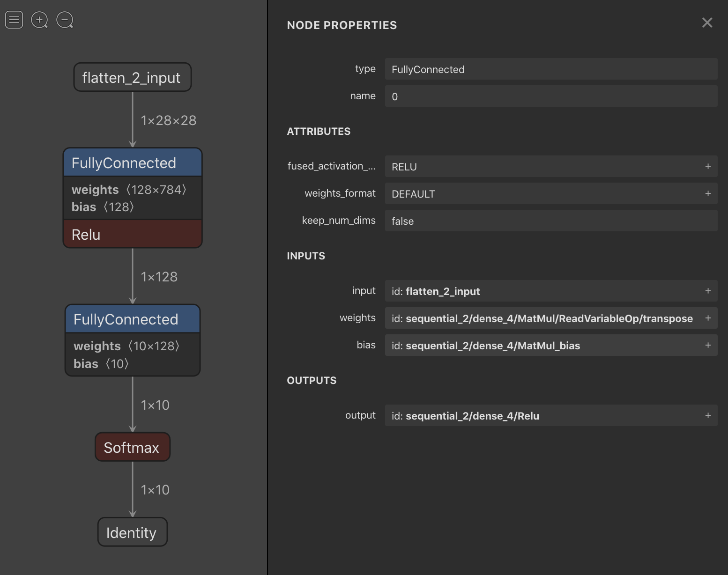
Task: Expand the fused_activation RELU attribute
Action: (x=708, y=166)
